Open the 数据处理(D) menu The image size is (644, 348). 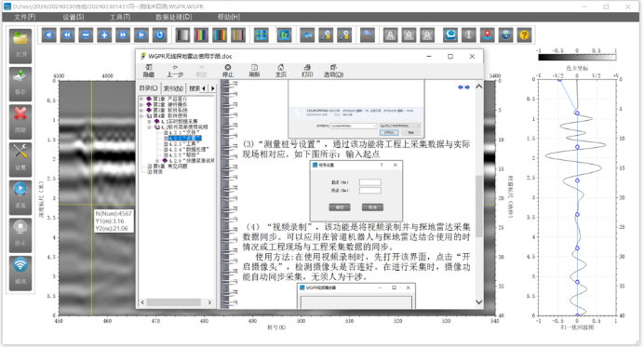coord(173,17)
